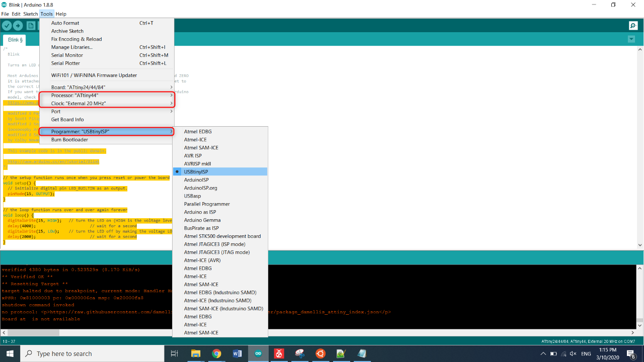Screen dimensions: 644x362
Task: Open the red ladybug app on the taskbar
Action: pyautogui.click(x=279, y=353)
